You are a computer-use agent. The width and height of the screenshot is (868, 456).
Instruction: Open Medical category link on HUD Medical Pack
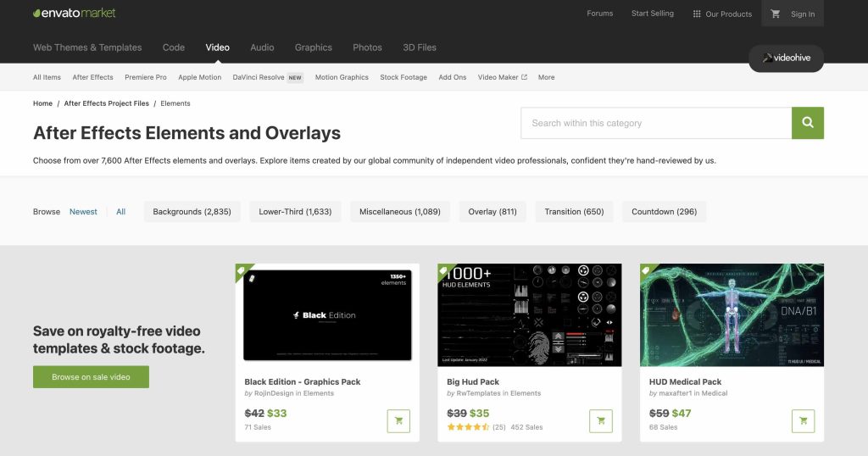(x=714, y=393)
